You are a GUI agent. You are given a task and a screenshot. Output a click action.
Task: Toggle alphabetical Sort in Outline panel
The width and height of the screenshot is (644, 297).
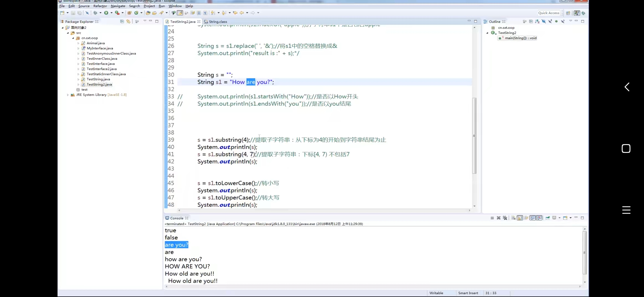pos(537,21)
